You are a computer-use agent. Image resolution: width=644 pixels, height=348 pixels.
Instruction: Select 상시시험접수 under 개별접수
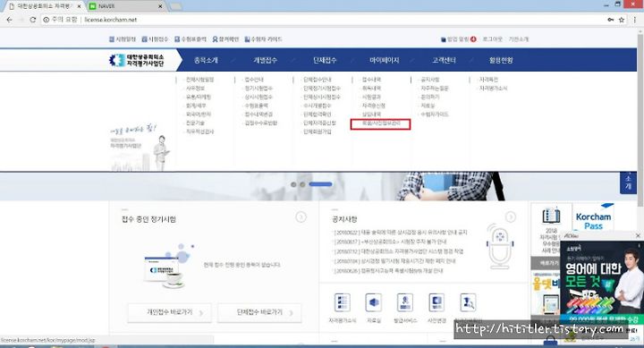click(258, 97)
